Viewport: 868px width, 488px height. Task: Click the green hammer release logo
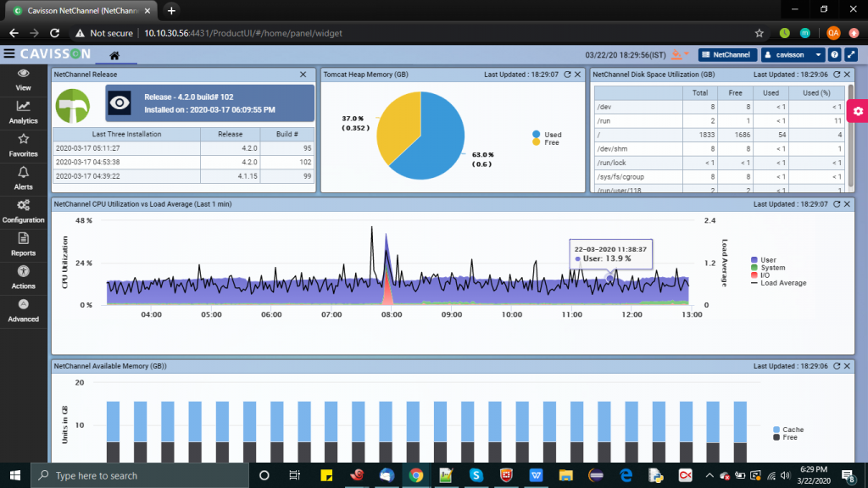pyautogui.click(x=73, y=106)
